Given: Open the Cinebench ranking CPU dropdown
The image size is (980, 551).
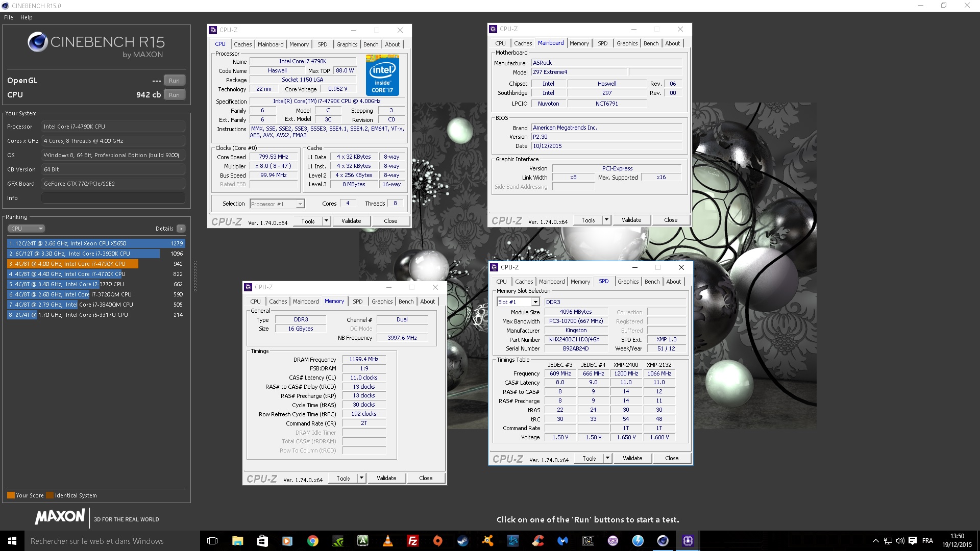Looking at the screenshot, I should [x=27, y=229].
